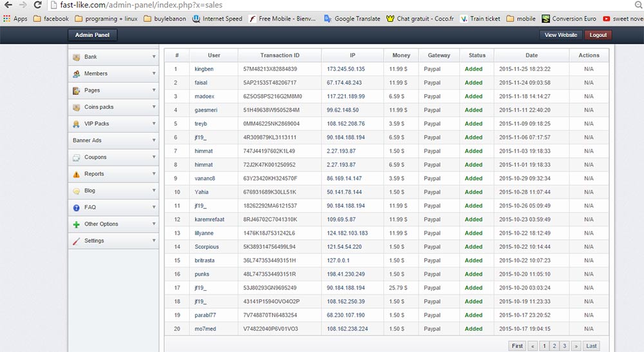
Task: Expand the VIP Packs menu arrow
Action: click(x=154, y=123)
